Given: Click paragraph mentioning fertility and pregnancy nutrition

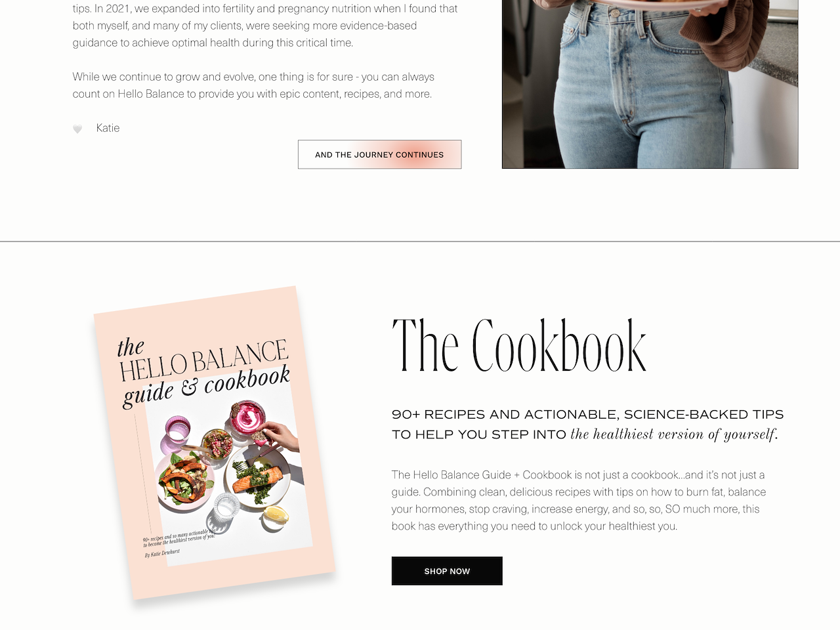Looking at the screenshot, I should click(265, 26).
